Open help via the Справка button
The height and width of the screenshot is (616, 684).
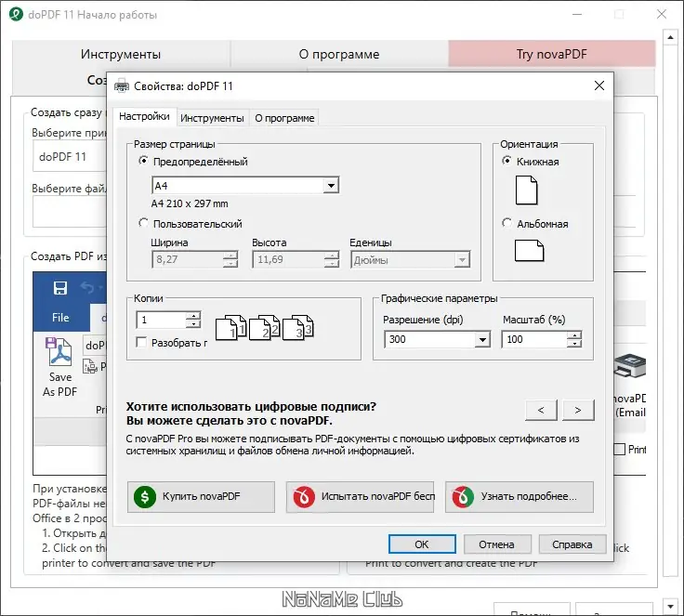click(572, 544)
